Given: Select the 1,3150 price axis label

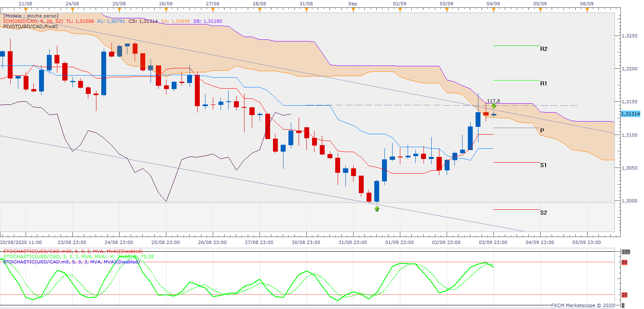Looking at the screenshot, I should click(x=630, y=102).
